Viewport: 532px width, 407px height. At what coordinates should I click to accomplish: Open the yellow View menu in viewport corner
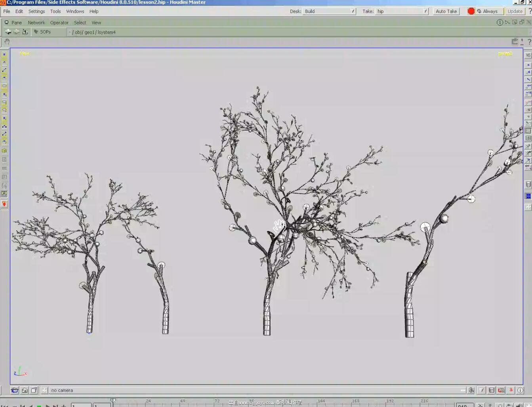click(x=25, y=53)
